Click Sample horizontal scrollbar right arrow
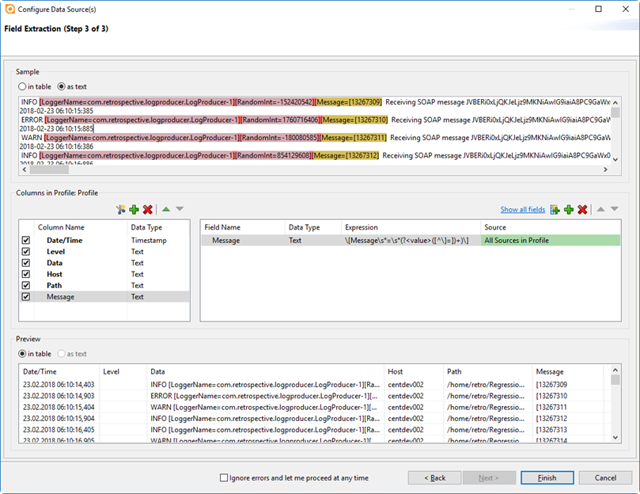This screenshot has width=640, height=494. click(x=605, y=169)
